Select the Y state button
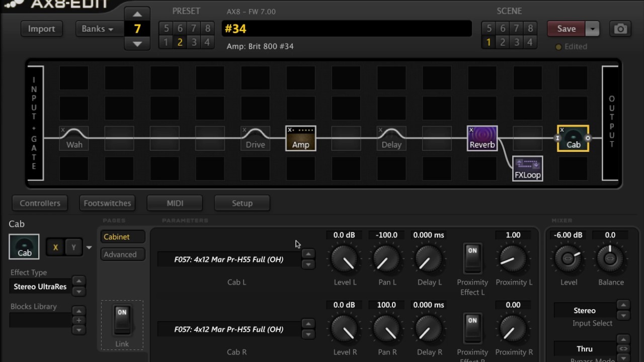Viewport: 644px width, 362px height. click(73, 247)
